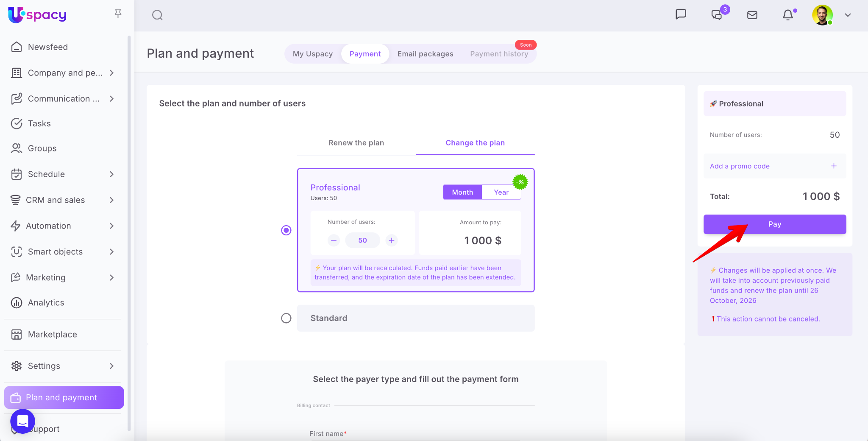Open group chats icon with badge 3
868x441 pixels.
(717, 15)
